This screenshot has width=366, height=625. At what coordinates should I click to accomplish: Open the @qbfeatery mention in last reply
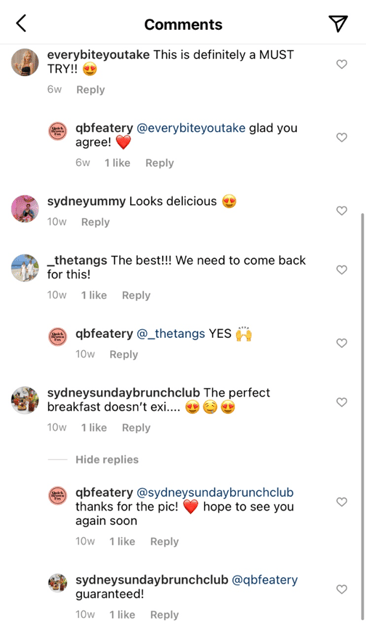pos(265,580)
